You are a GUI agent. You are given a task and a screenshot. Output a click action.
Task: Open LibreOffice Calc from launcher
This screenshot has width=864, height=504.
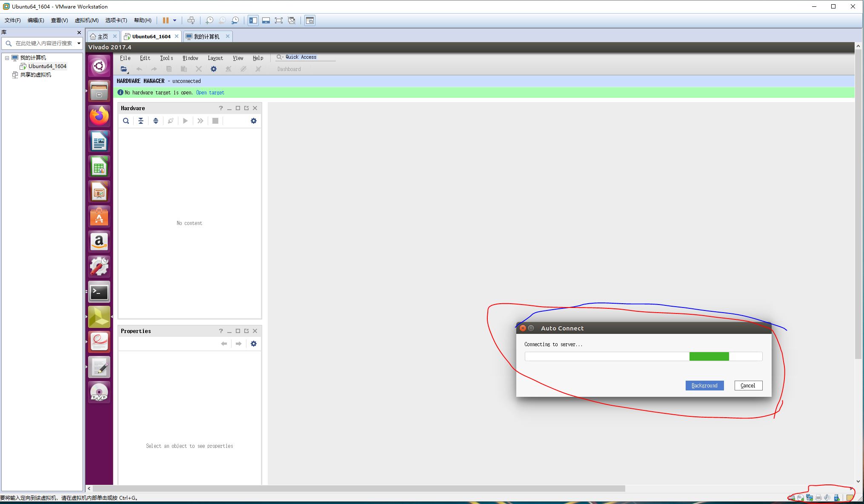[x=99, y=166]
